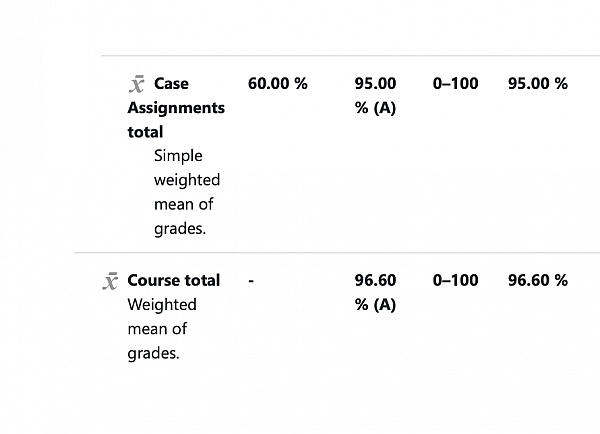The width and height of the screenshot is (600, 434).
Task: Click the 96.60 % percentage in the last column
Action: [x=537, y=280]
